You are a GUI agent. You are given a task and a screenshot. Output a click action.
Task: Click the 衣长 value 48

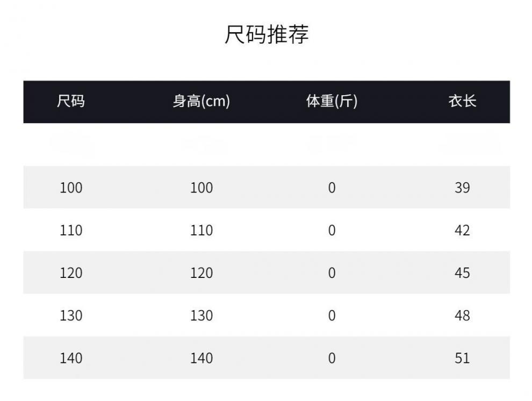click(462, 315)
